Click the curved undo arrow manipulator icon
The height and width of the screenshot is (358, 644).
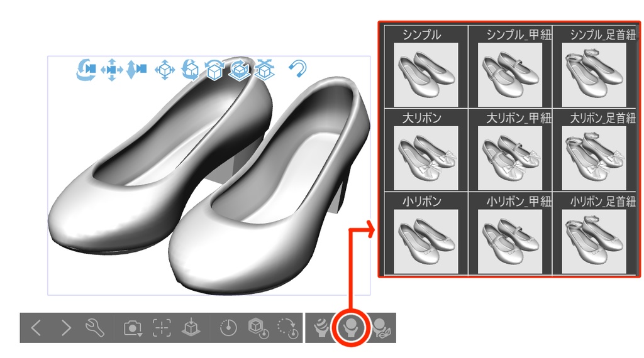click(x=297, y=68)
